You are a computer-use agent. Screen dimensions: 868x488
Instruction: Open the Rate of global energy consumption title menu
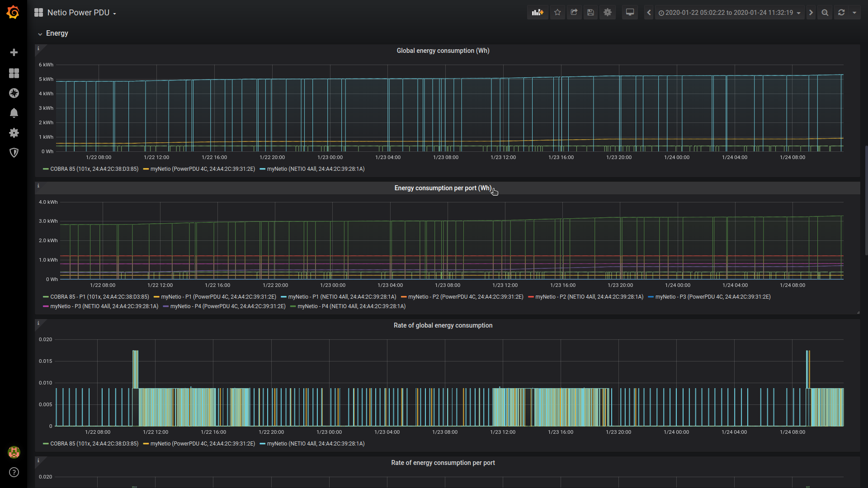click(443, 325)
